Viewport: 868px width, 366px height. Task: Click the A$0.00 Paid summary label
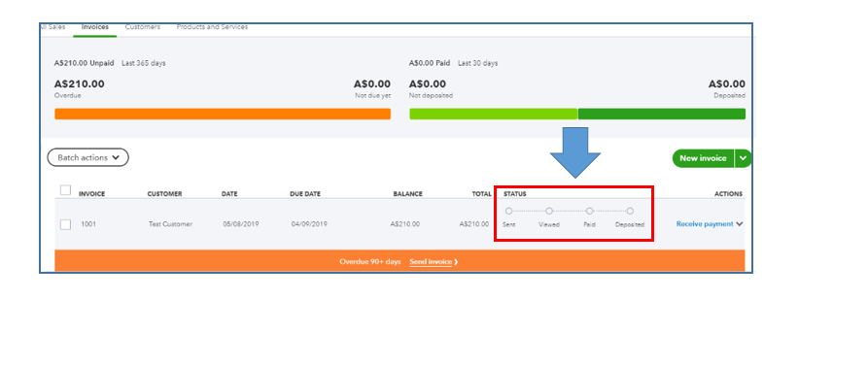[430, 63]
